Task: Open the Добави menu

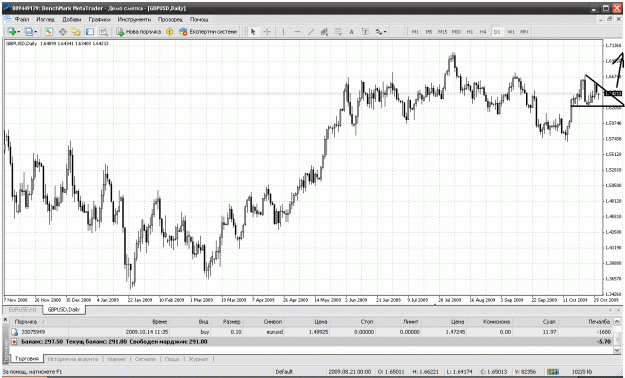Action: point(71,19)
